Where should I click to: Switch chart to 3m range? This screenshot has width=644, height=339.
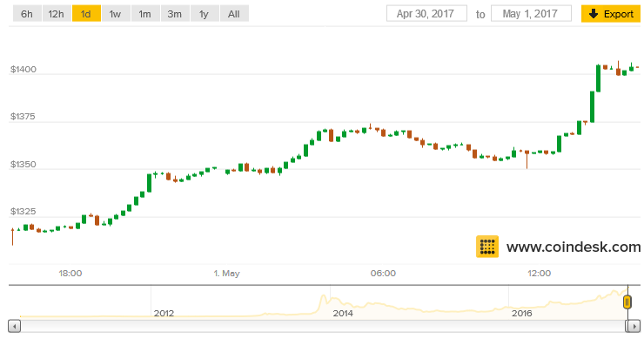point(175,14)
